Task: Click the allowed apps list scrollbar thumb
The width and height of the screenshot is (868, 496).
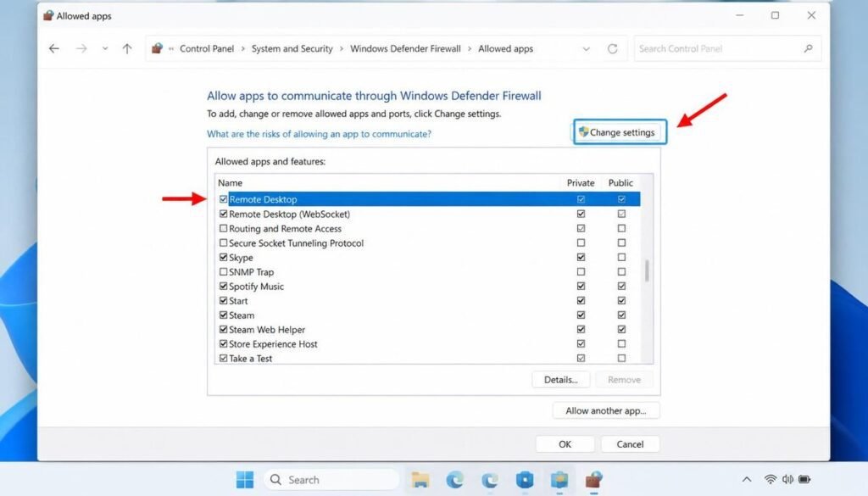Action: [x=647, y=270]
